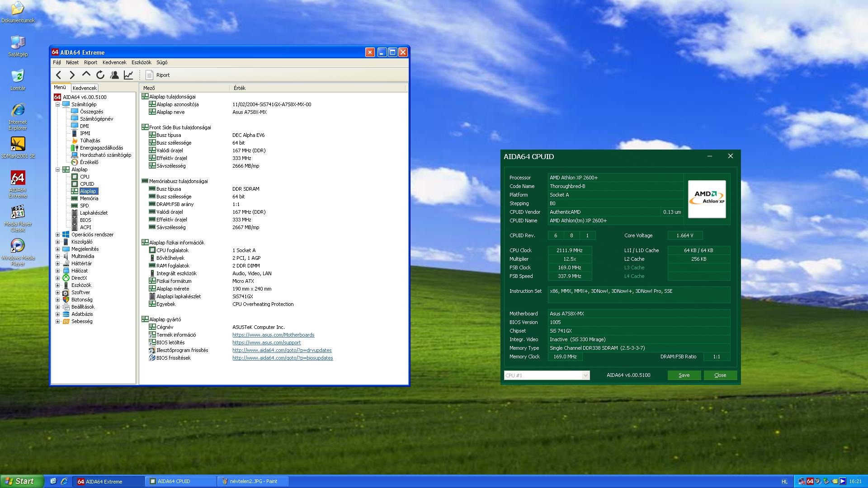Click the Start button on taskbar

(20, 481)
